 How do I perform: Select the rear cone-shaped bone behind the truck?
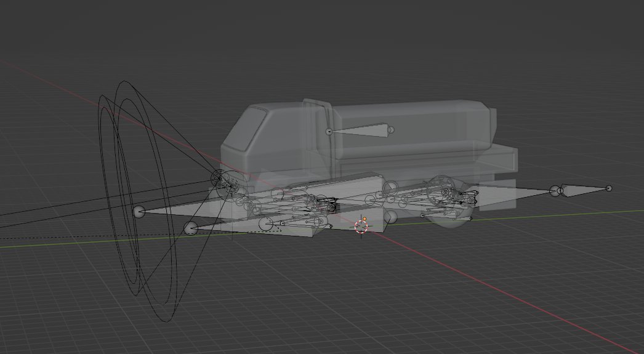[584, 190]
